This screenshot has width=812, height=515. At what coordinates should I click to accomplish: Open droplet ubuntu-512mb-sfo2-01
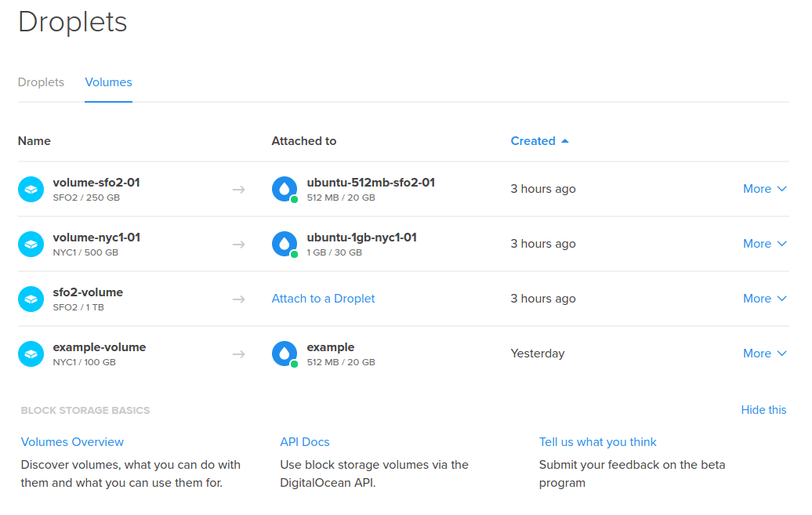click(x=371, y=183)
